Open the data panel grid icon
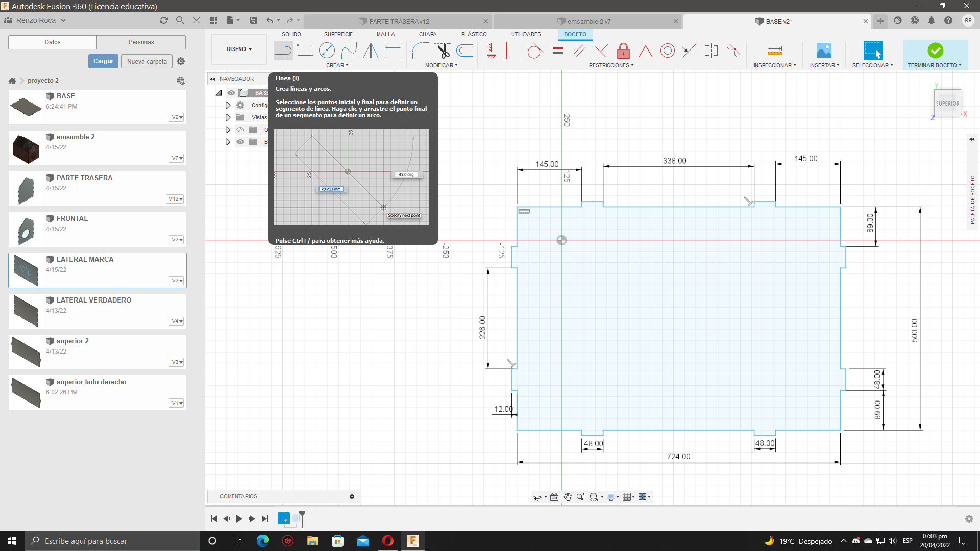This screenshot has width=980, height=551. pyautogui.click(x=213, y=20)
